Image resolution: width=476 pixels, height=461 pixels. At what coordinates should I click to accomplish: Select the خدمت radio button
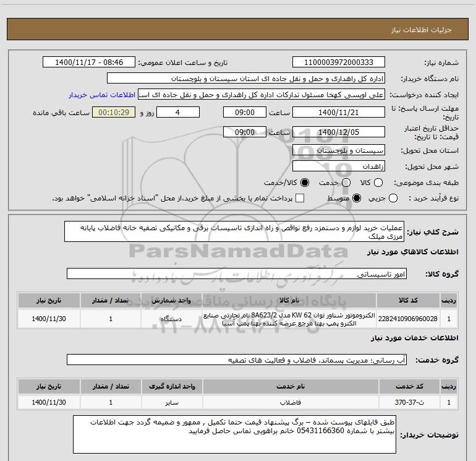(x=346, y=183)
